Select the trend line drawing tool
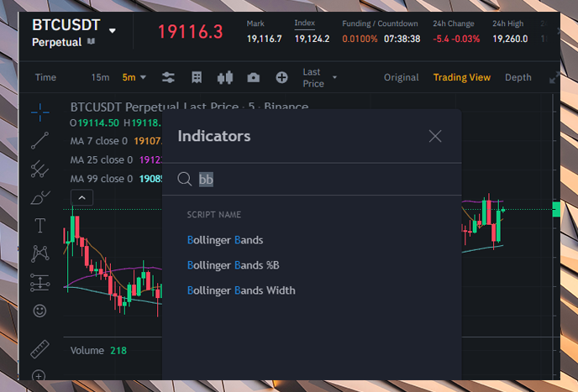 [39, 140]
